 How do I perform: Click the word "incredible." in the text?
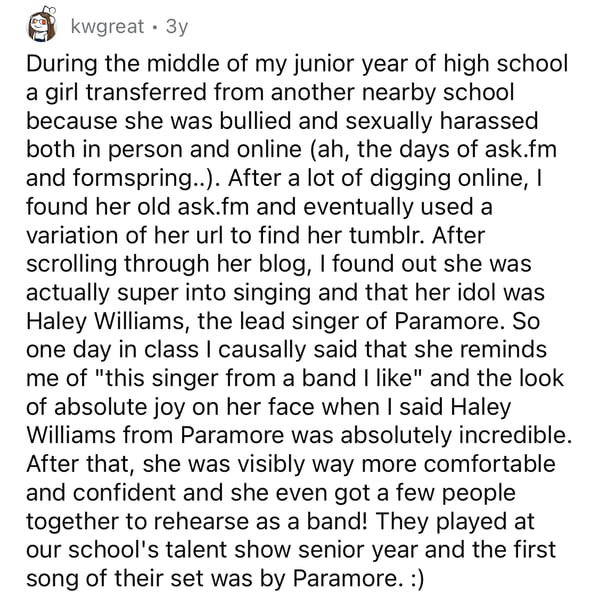point(515,436)
